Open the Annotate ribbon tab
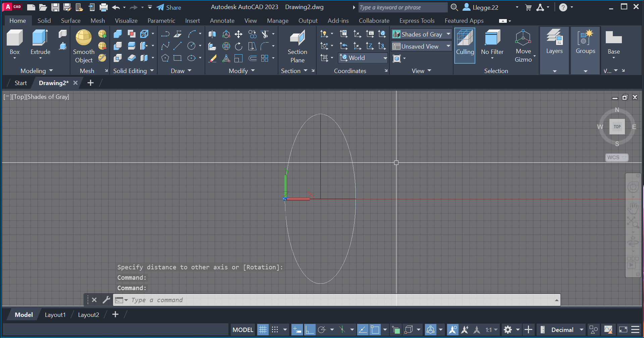 tap(222, 20)
